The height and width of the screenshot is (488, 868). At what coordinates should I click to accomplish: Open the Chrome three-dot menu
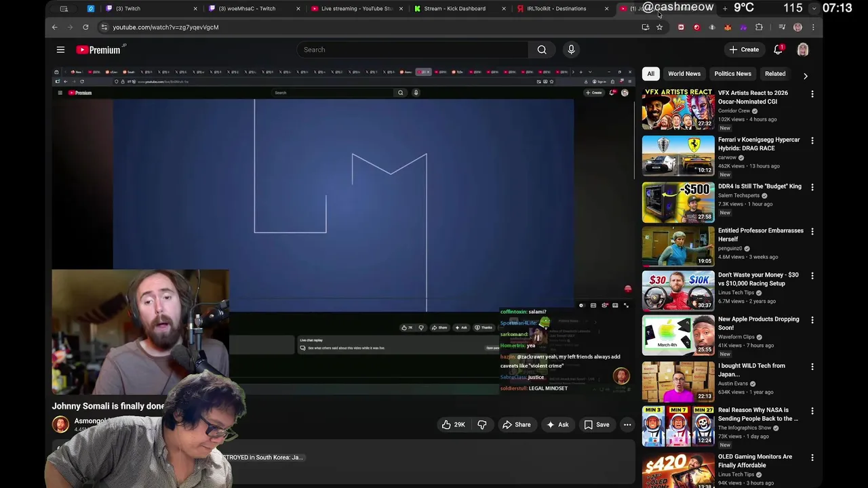(813, 27)
